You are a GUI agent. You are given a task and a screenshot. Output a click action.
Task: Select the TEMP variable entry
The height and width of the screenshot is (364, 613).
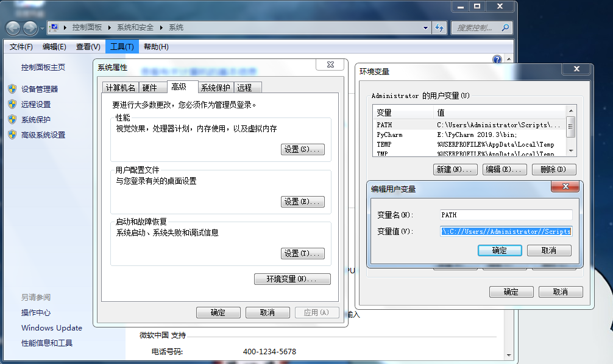[427, 144]
